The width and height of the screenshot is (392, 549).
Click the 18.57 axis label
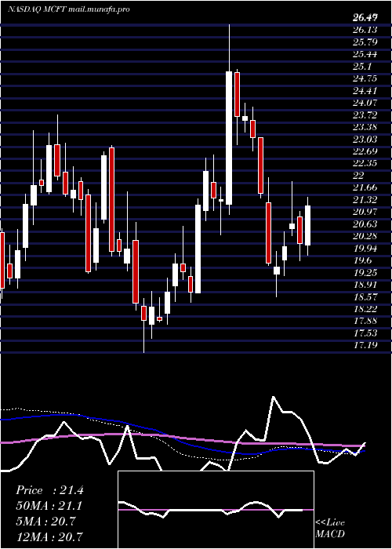tap(365, 297)
